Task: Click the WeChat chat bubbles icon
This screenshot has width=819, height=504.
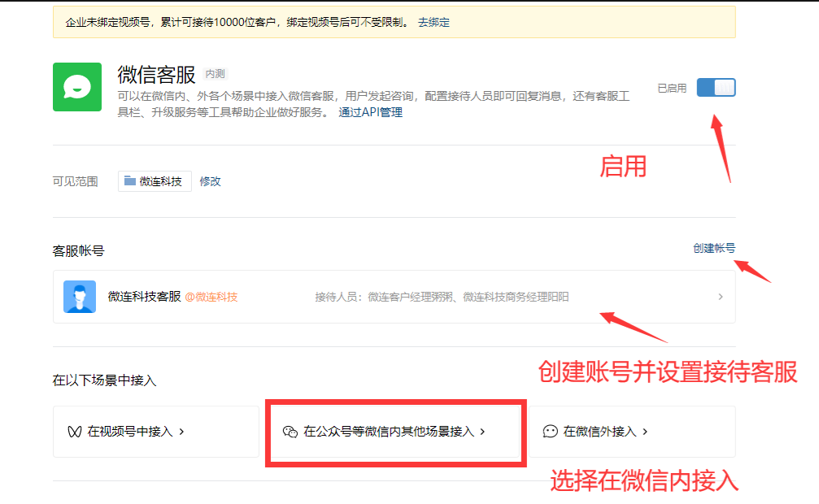Action: (x=290, y=432)
